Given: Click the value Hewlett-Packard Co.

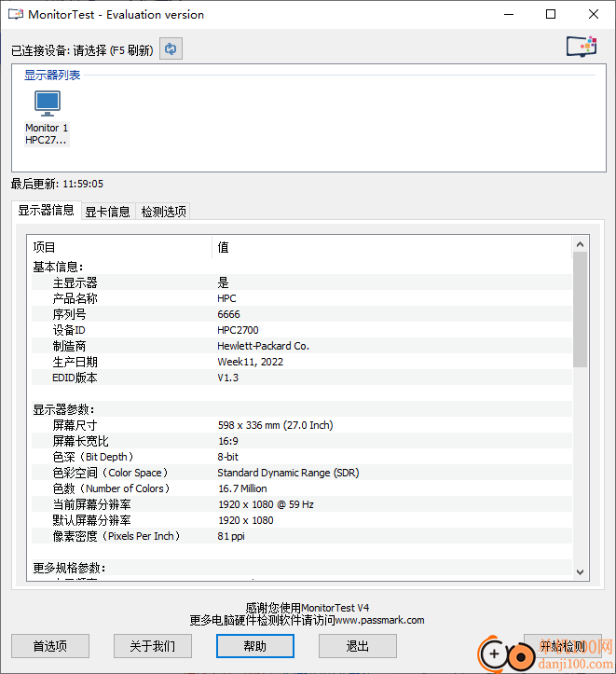Looking at the screenshot, I should pyautogui.click(x=264, y=346).
